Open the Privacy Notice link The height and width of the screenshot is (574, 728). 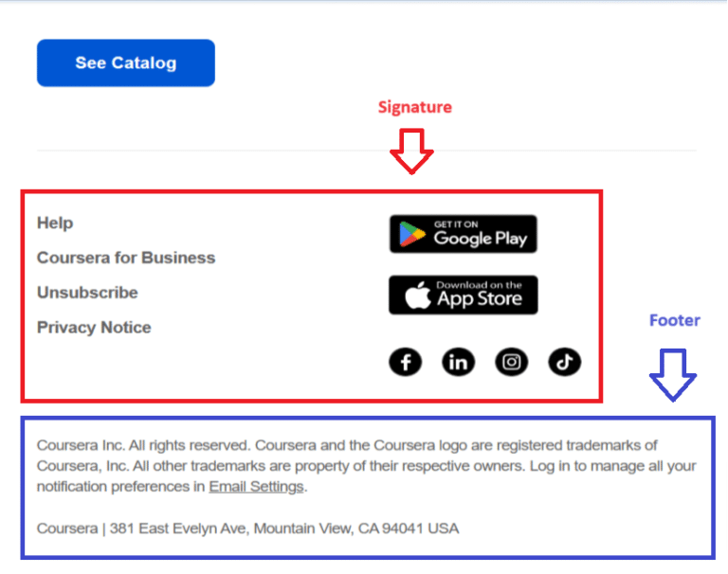(x=94, y=328)
